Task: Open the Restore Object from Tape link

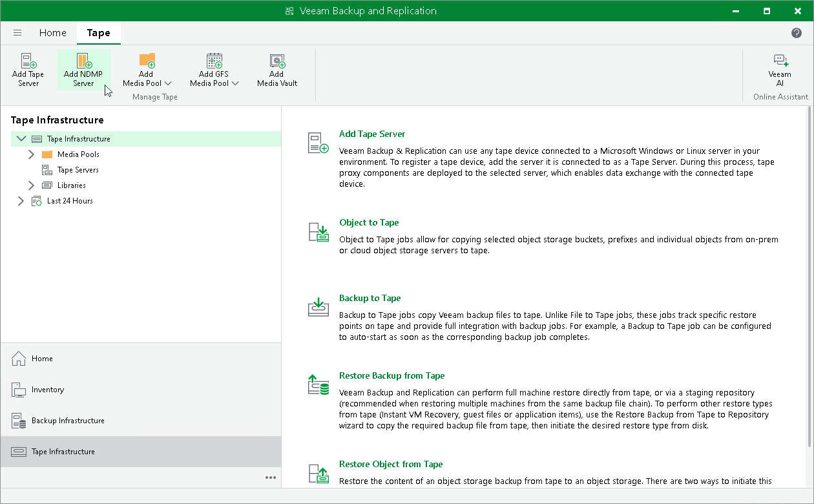Action: [391, 464]
